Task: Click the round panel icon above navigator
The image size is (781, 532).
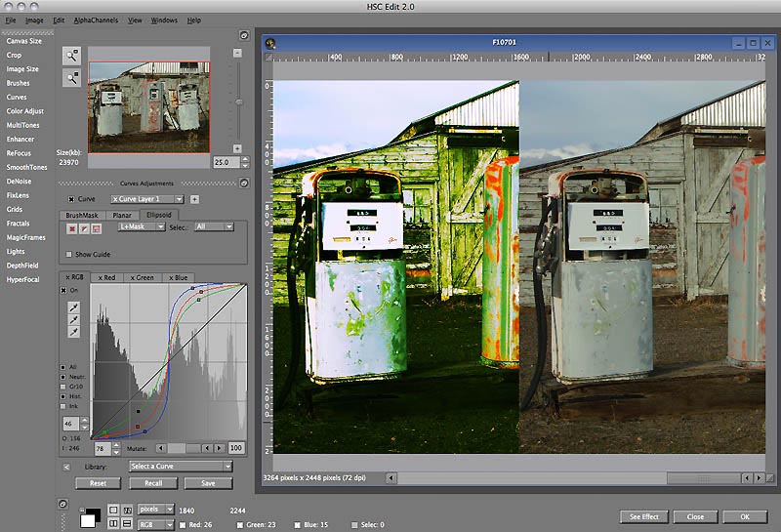Action: tap(244, 35)
